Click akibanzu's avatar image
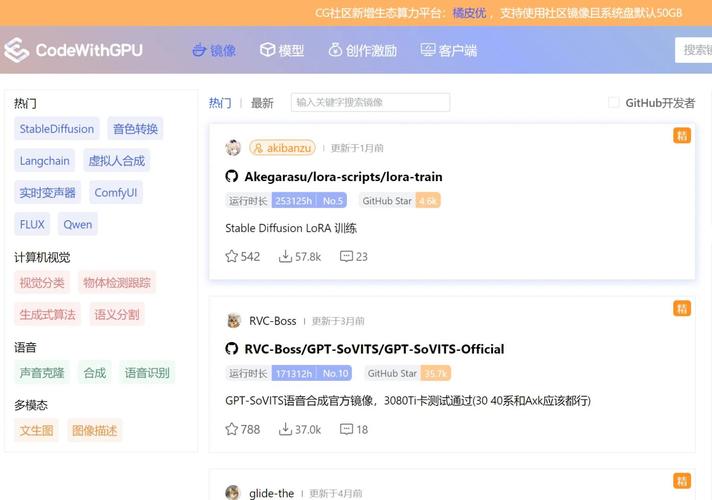Image resolution: width=712 pixels, height=500 pixels. click(233, 148)
